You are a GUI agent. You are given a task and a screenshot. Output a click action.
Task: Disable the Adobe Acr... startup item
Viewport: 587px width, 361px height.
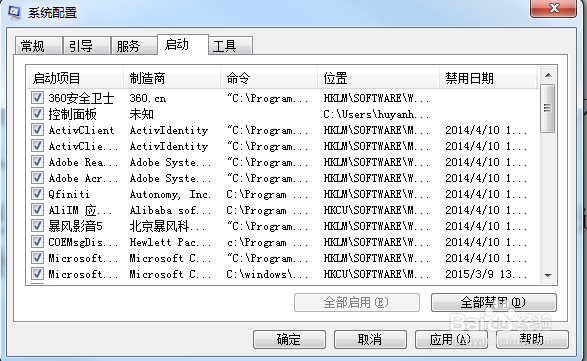point(37,178)
